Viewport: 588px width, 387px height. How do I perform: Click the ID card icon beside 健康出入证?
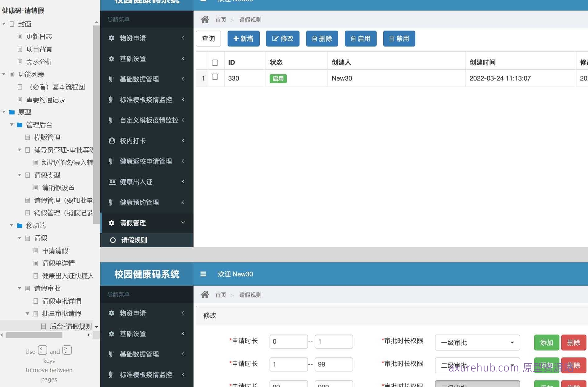pos(112,182)
